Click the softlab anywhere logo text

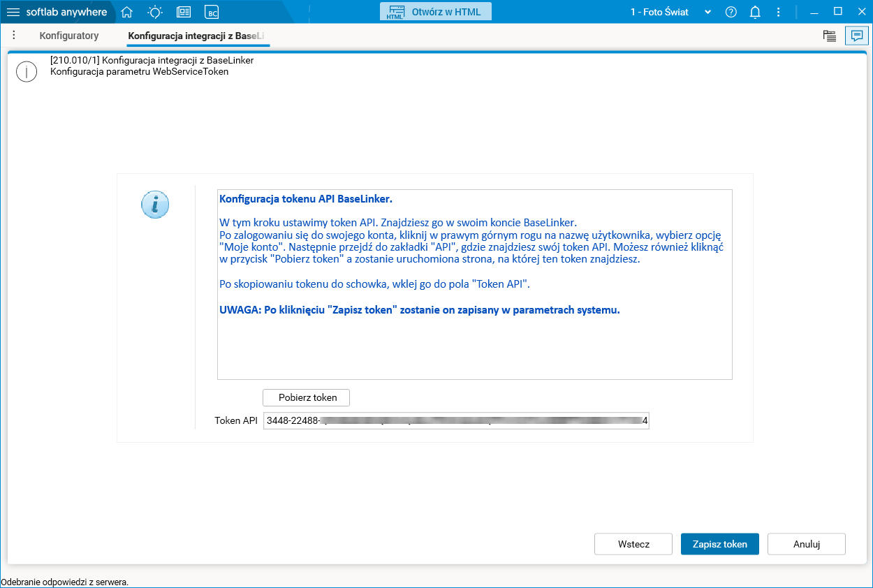pyautogui.click(x=67, y=12)
